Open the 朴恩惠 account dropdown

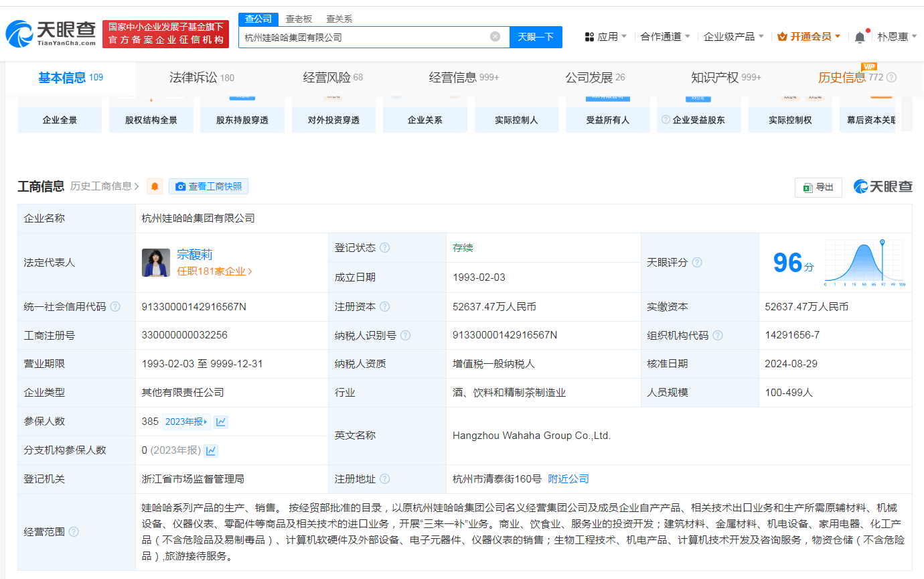[x=897, y=37]
